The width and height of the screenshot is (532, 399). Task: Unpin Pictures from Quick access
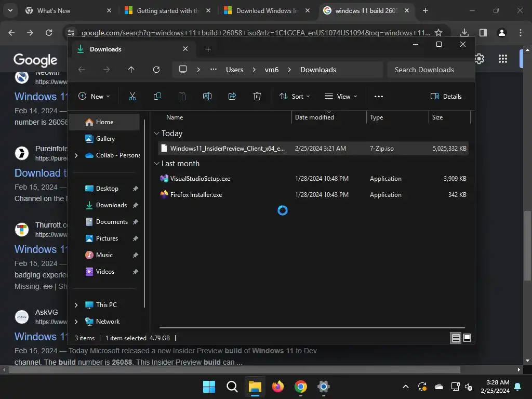click(136, 238)
